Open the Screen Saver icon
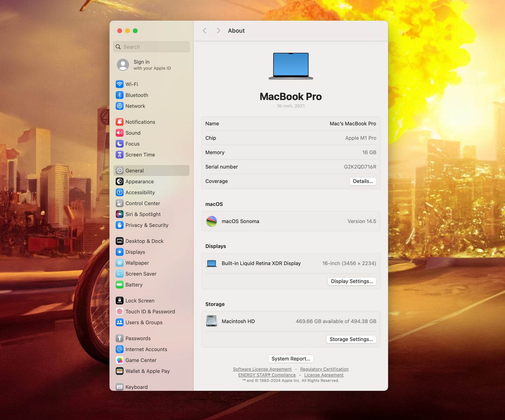The width and height of the screenshot is (505, 420). coord(120,274)
